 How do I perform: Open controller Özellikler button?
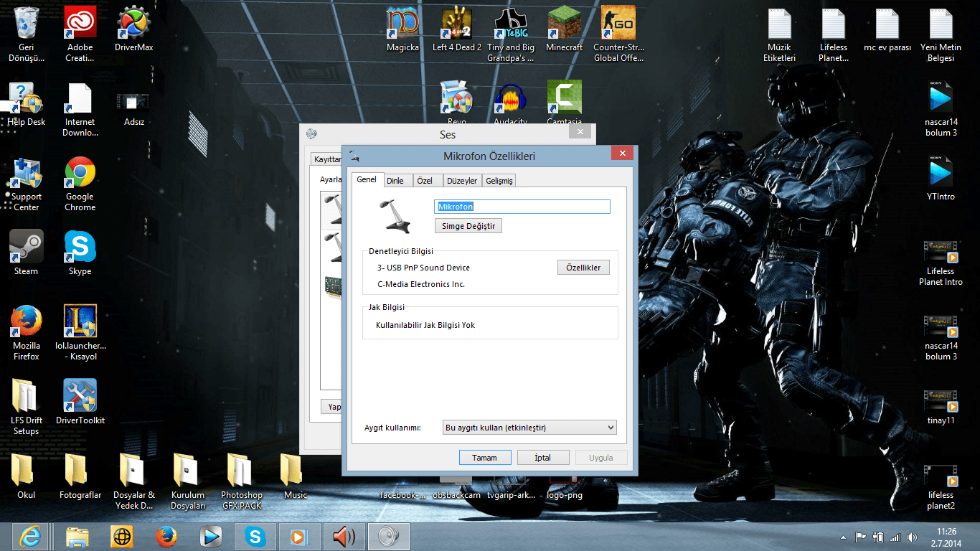tap(583, 268)
